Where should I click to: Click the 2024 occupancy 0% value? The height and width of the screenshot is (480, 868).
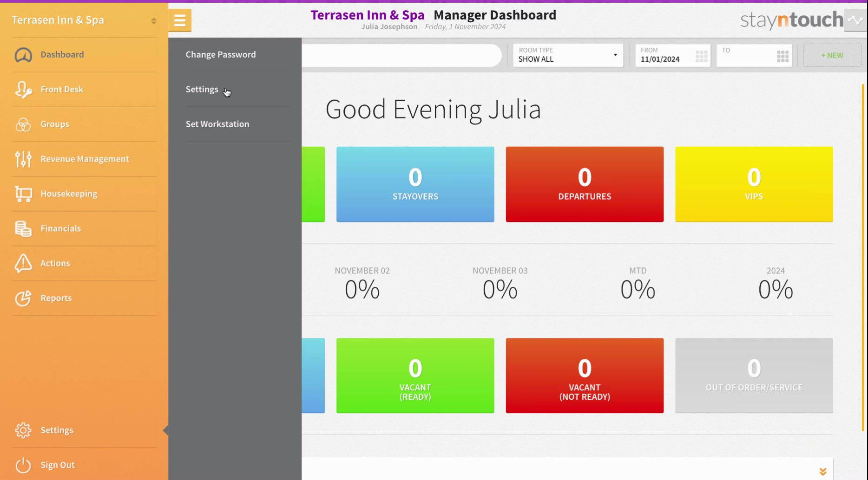click(x=776, y=290)
